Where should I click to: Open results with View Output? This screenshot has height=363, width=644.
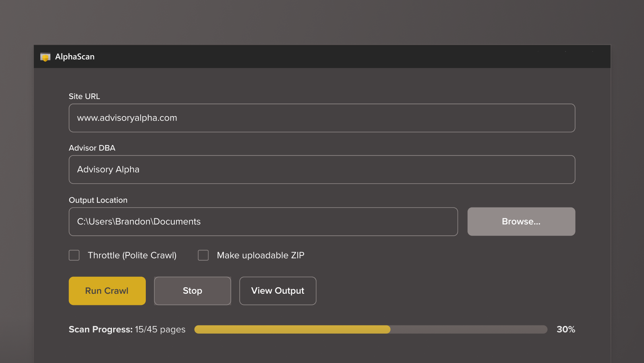point(278,291)
